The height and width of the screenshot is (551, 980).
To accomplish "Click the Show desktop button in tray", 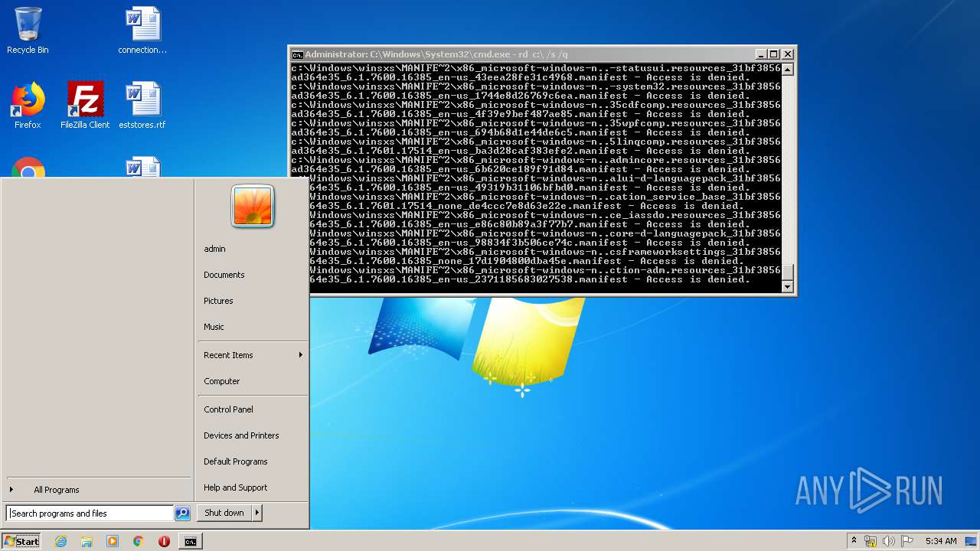I will (x=972, y=541).
